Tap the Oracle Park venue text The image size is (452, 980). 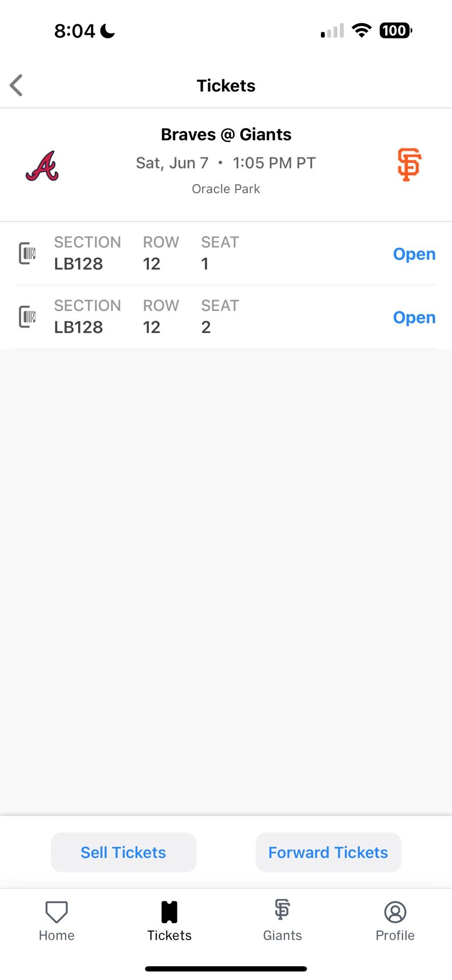[226, 189]
